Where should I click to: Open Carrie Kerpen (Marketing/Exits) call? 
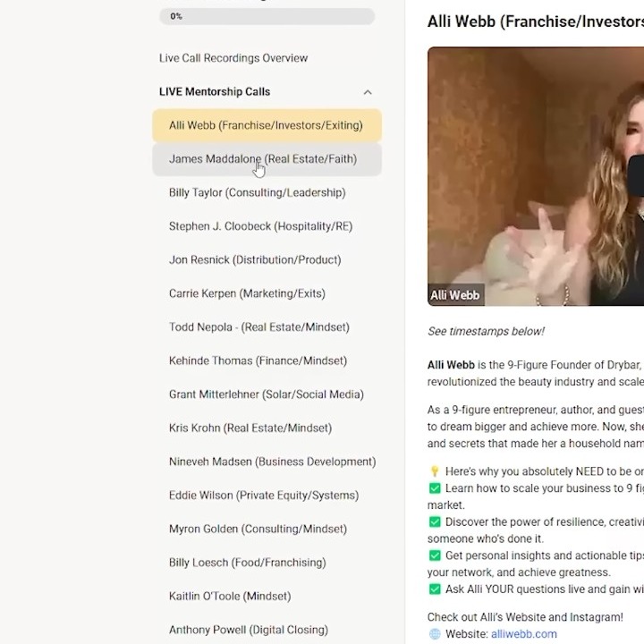[247, 293]
